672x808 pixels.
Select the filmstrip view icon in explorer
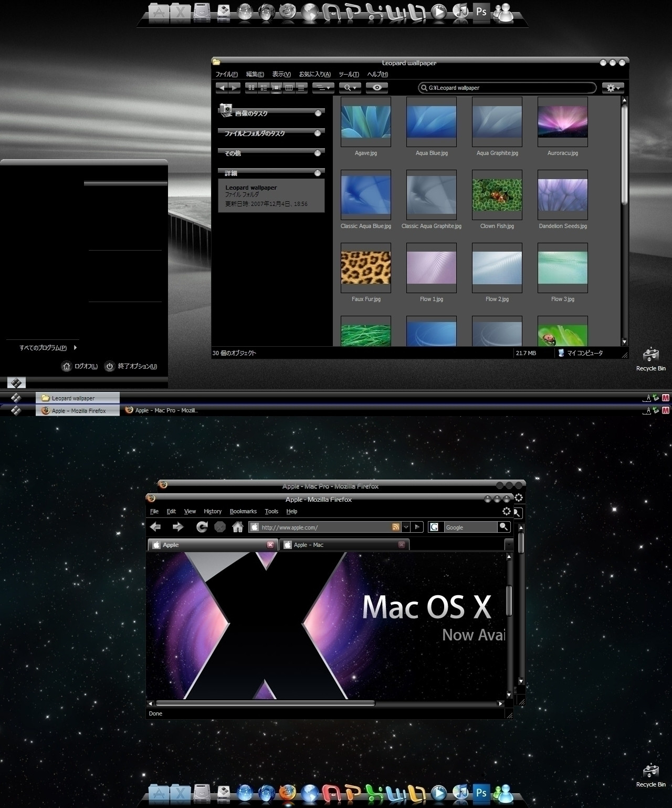[x=276, y=88]
